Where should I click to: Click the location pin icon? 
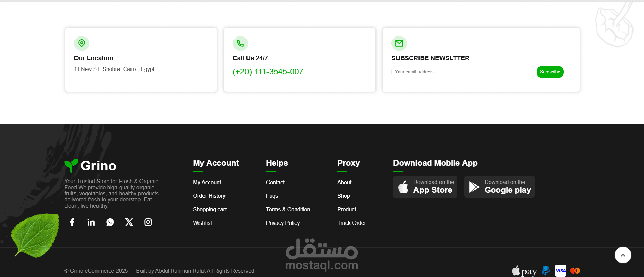[x=82, y=43]
